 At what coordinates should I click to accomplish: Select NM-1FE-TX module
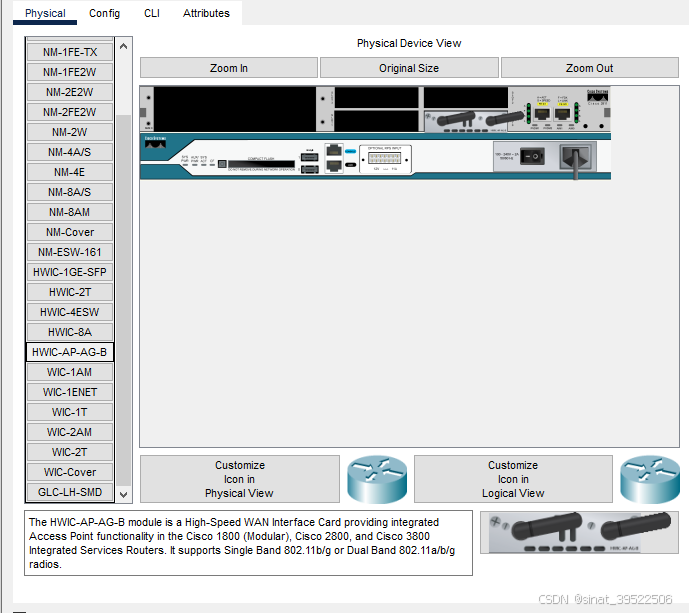coord(70,52)
